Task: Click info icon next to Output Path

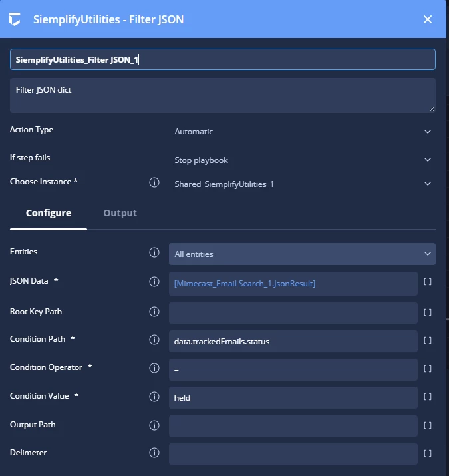Action: click(154, 425)
